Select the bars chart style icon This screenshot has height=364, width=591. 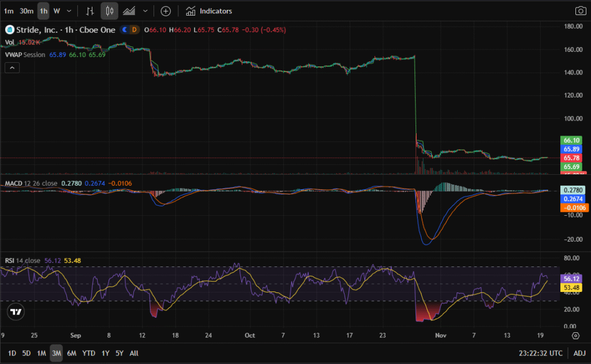coord(89,11)
